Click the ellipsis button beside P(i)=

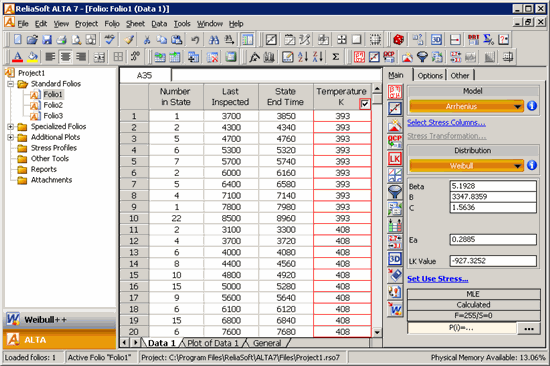click(x=529, y=329)
